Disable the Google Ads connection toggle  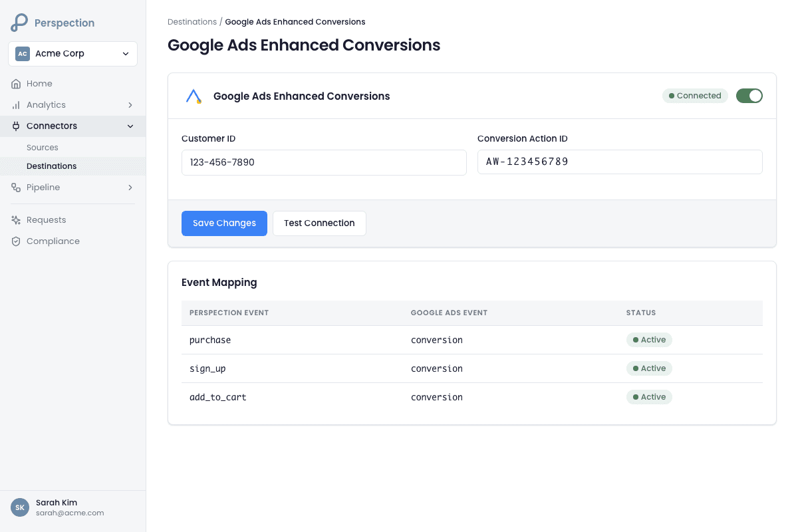749,96
